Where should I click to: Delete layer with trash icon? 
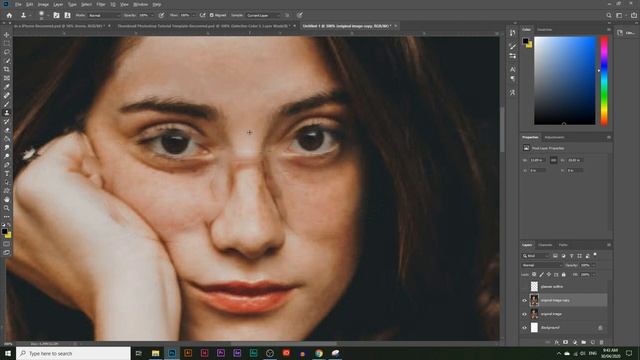[601, 342]
